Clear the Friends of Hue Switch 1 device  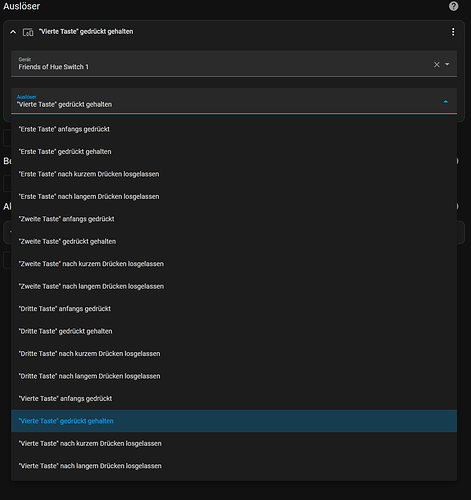point(437,64)
